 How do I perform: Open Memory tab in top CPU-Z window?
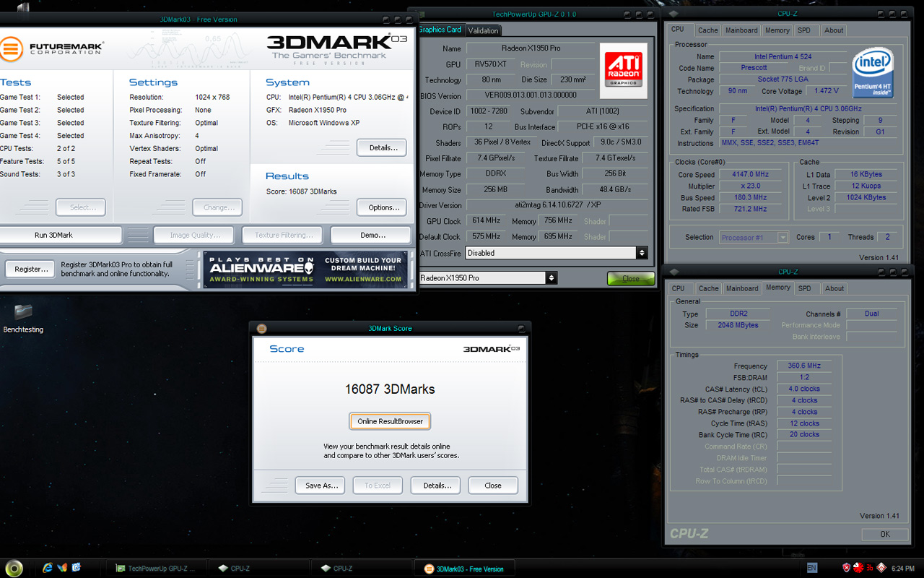pos(777,30)
